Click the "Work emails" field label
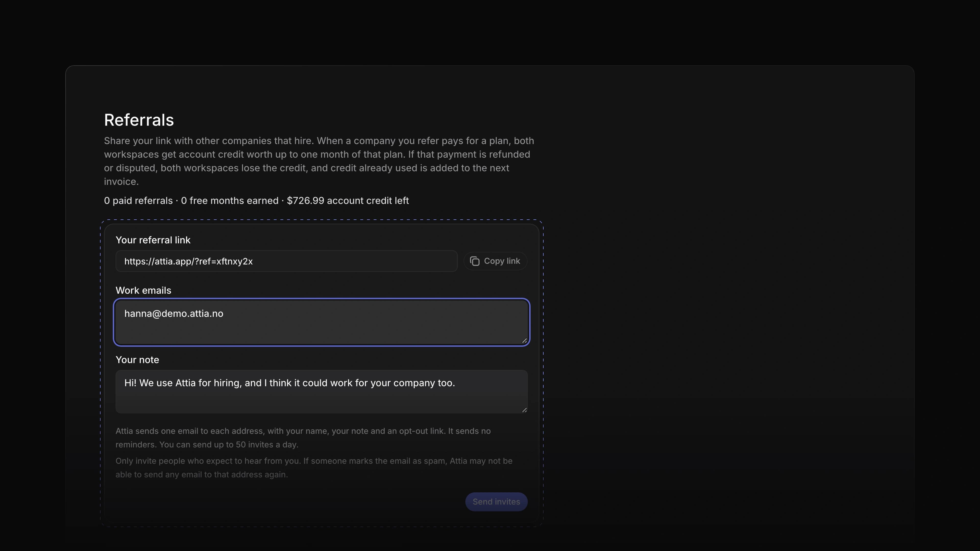980x551 pixels. click(143, 291)
